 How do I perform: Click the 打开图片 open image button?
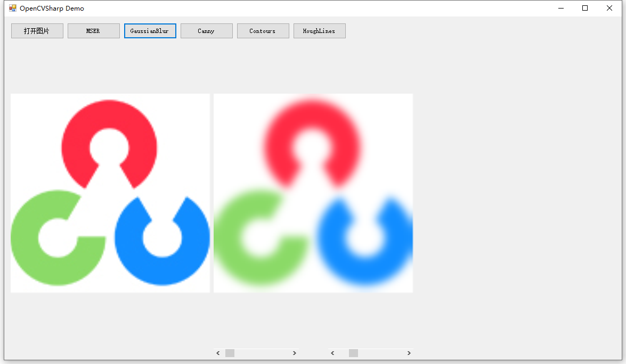[x=37, y=31]
